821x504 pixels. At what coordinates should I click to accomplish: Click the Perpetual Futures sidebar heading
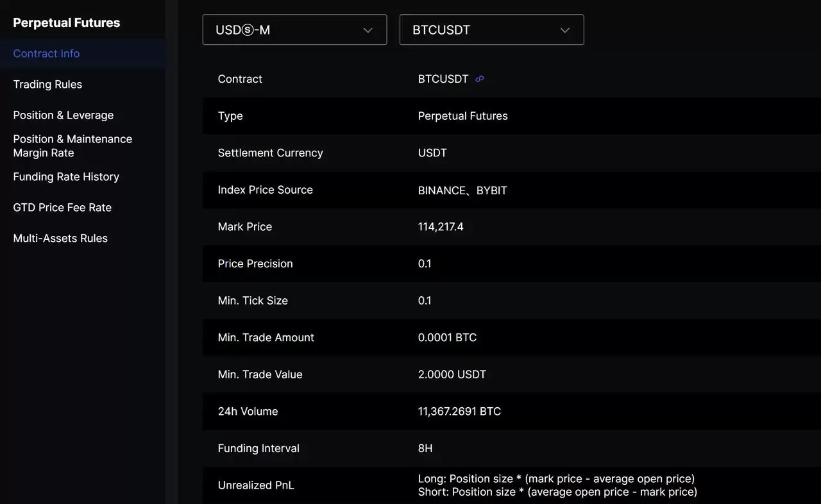(x=67, y=23)
